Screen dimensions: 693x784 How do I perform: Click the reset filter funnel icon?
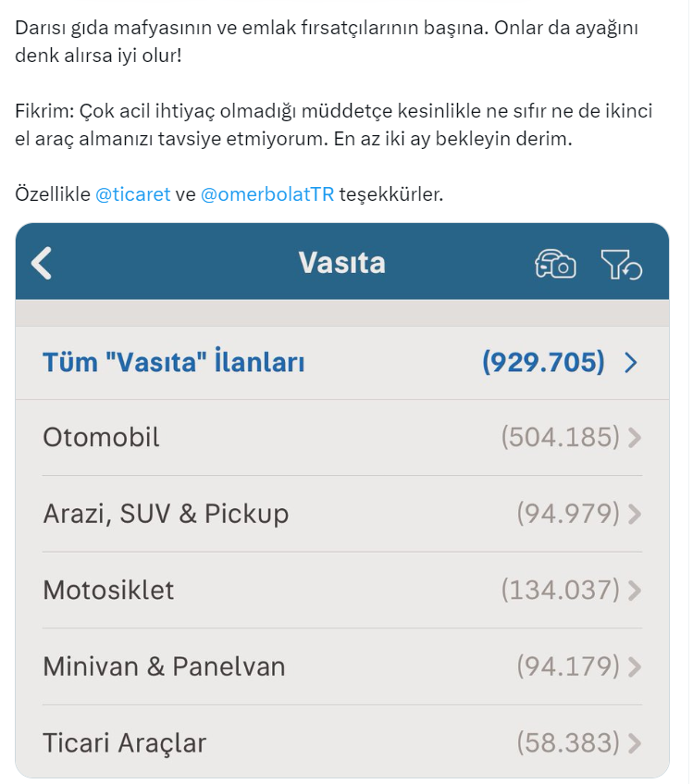[621, 265]
